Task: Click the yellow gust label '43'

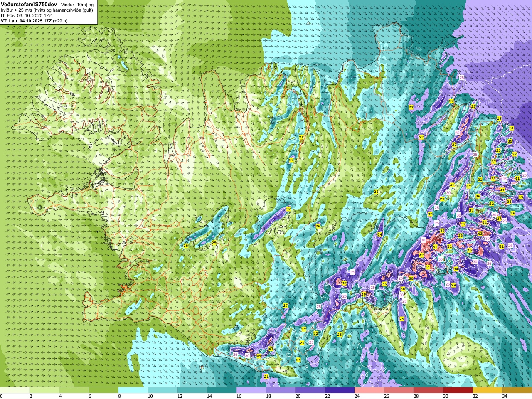Action: [x=480, y=234]
